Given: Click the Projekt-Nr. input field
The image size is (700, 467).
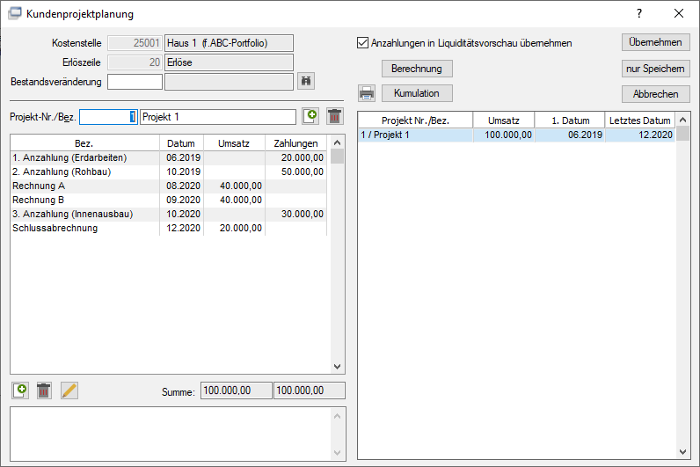Looking at the screenshot, I should (x=108, y=117).
